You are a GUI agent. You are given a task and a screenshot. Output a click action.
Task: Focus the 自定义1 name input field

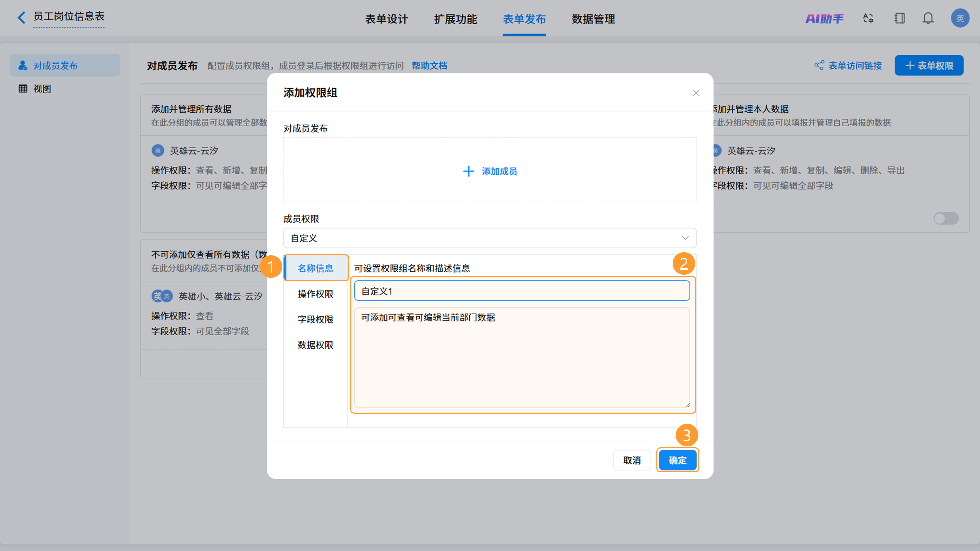point(522,291)
